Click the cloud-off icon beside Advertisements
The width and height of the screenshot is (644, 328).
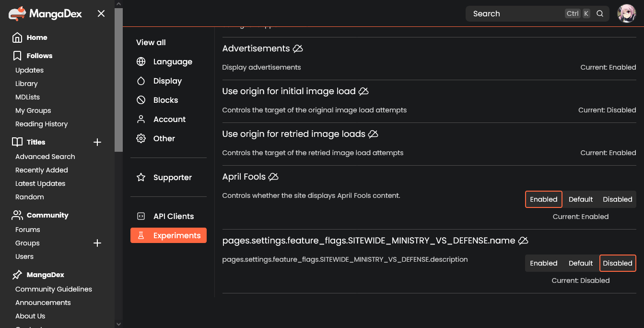click(298, 49)
